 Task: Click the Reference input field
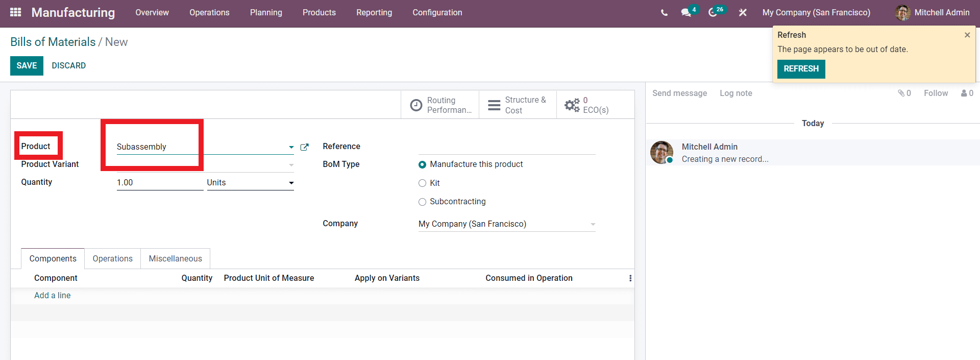pyautogui.click(x=507, y=147)
